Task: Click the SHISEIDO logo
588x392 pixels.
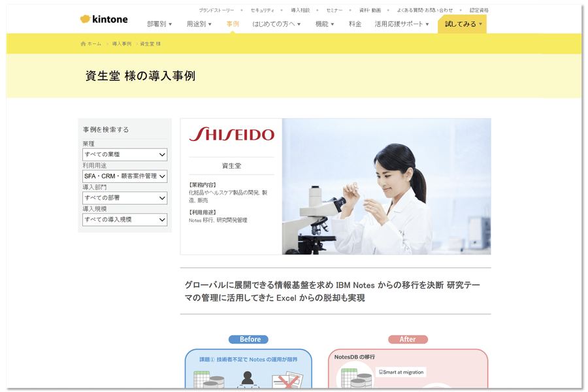Action: tap(232, 135)
